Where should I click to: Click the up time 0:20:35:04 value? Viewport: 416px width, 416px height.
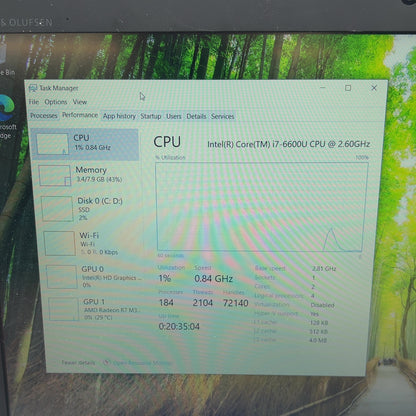click(x=179, y=326)
